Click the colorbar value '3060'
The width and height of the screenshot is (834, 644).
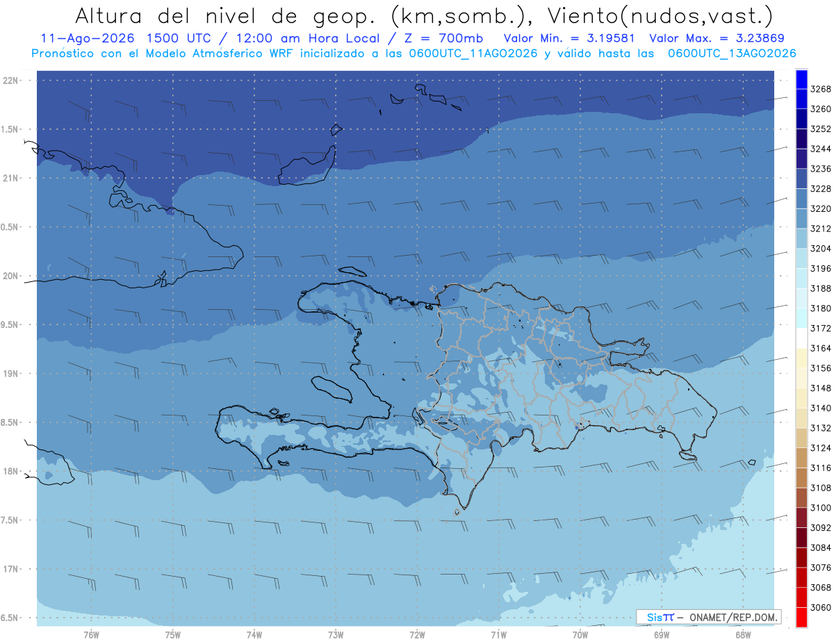pyautogui.click(x=821, y=607)
